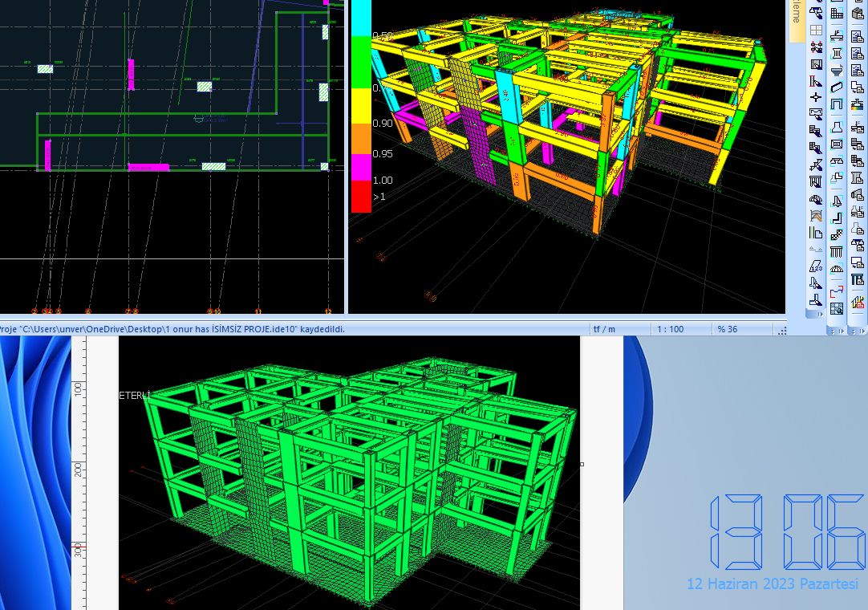Screen dimensions: 868x610
Task: Click the >1 legend label
Action: [379, 197]
